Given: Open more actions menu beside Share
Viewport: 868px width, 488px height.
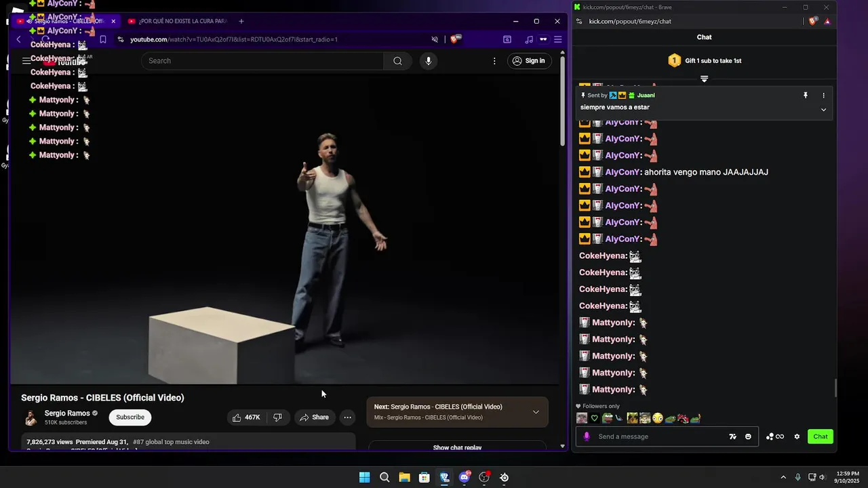Looking at the screenshot, I should click(x=347, y=418).
